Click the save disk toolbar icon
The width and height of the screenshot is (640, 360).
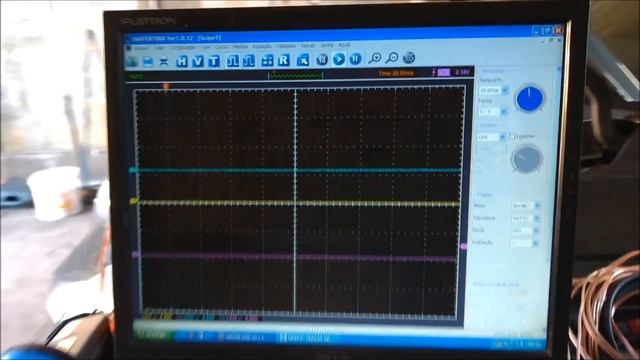[x=148, y=62]
